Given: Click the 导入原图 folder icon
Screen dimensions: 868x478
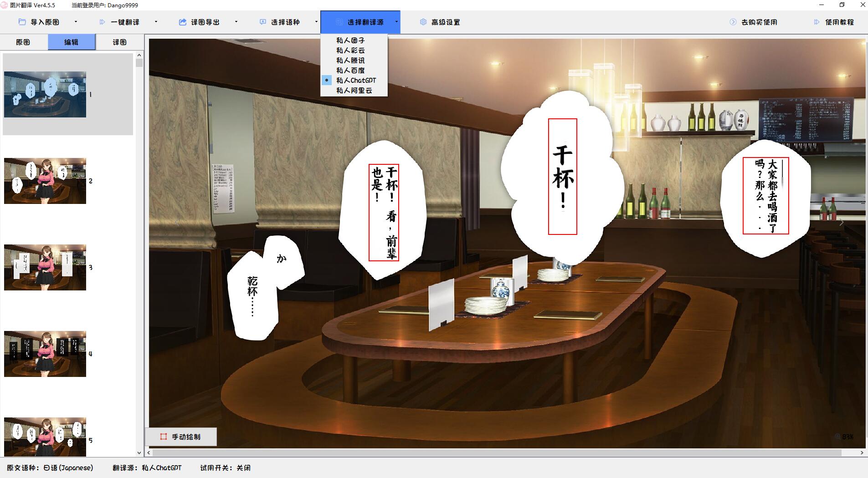Looking at the screenshot, I should click(22, 22).
